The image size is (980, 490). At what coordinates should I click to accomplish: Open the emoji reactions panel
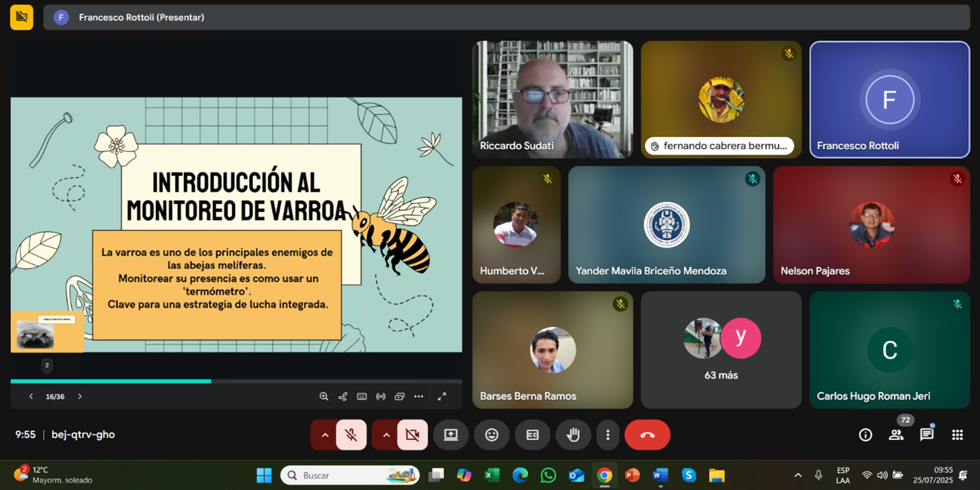[x=491, y=435]
